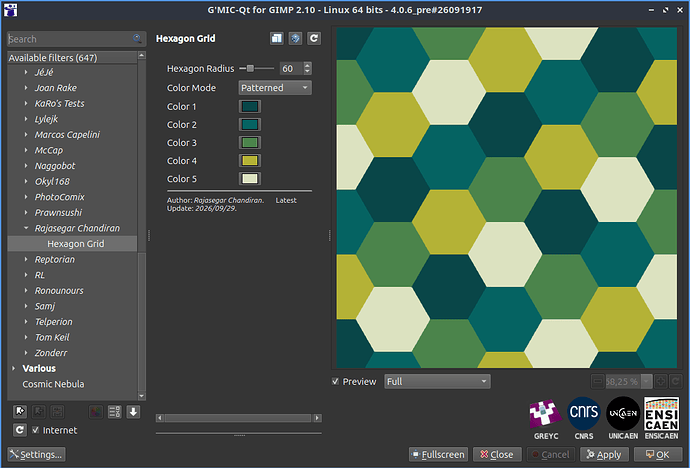This screenshot has height=468, width=690.
Task: Click the PhotoComix tree entry
Action: pyautogui.click(x=59, y=197)
